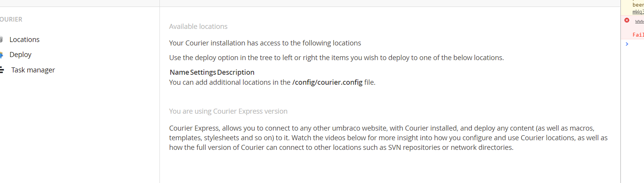Click the COURIER section header
The width and height of the screenshot is (644, 183).
point(11,19)
